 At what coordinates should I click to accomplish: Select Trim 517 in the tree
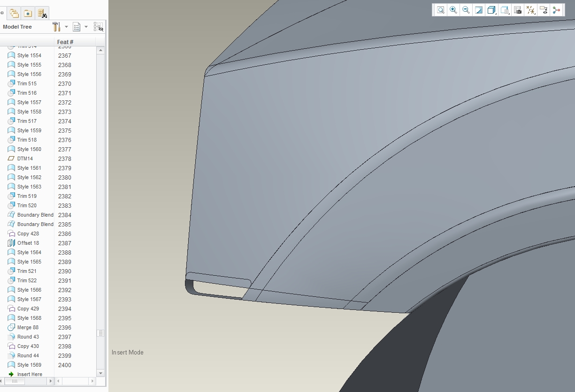(x=27, y=121)
